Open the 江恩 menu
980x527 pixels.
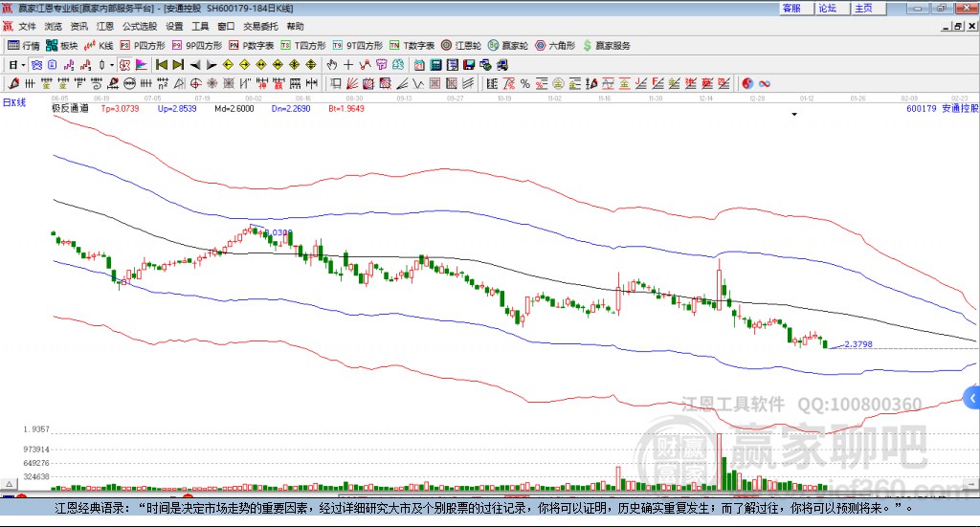[104, 26]
